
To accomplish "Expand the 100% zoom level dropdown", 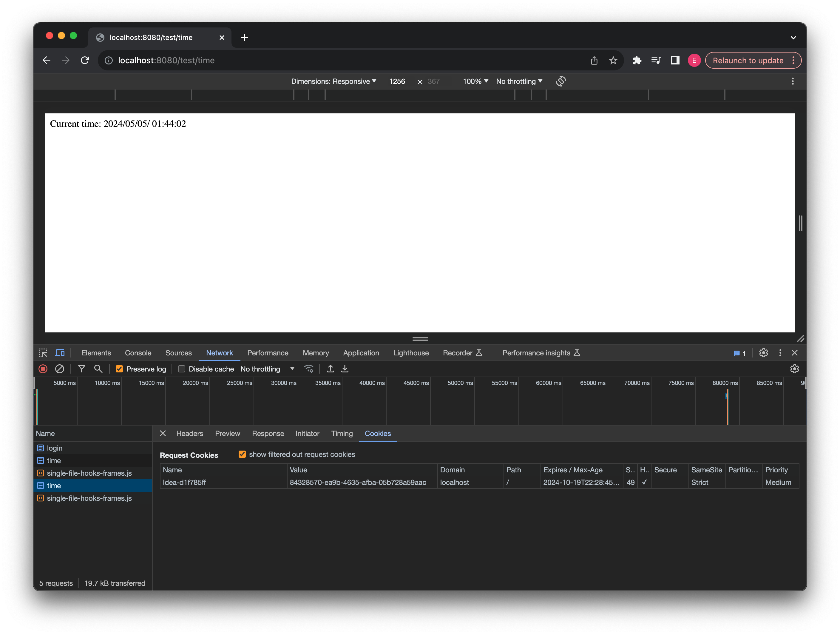I will (x=474, y=81).
